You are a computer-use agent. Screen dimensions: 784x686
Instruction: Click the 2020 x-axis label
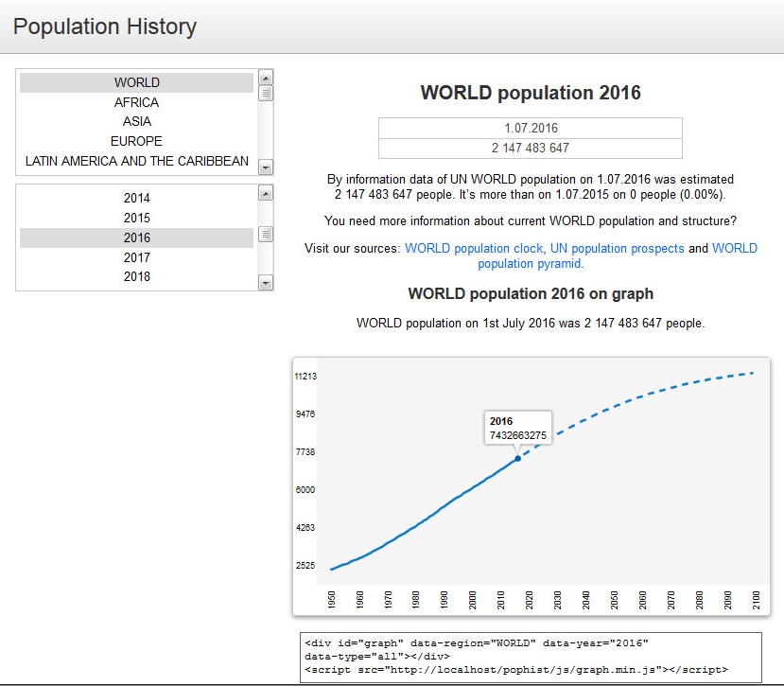(x=530, y=600)
